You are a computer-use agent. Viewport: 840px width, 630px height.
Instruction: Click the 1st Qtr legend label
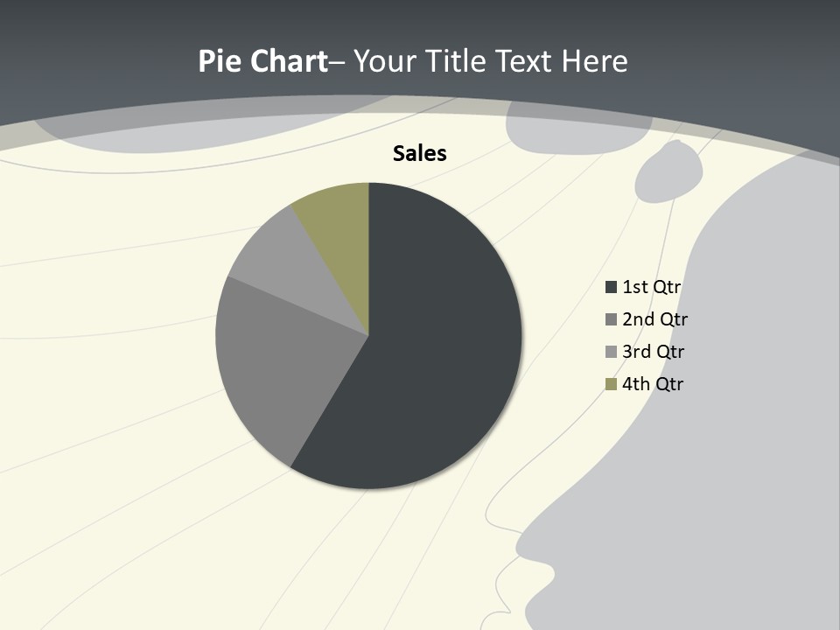pos(651,287)
